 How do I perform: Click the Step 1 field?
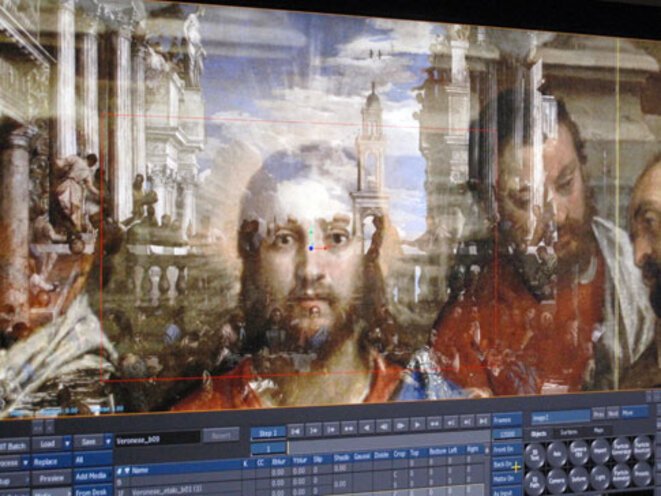(268, 433)
